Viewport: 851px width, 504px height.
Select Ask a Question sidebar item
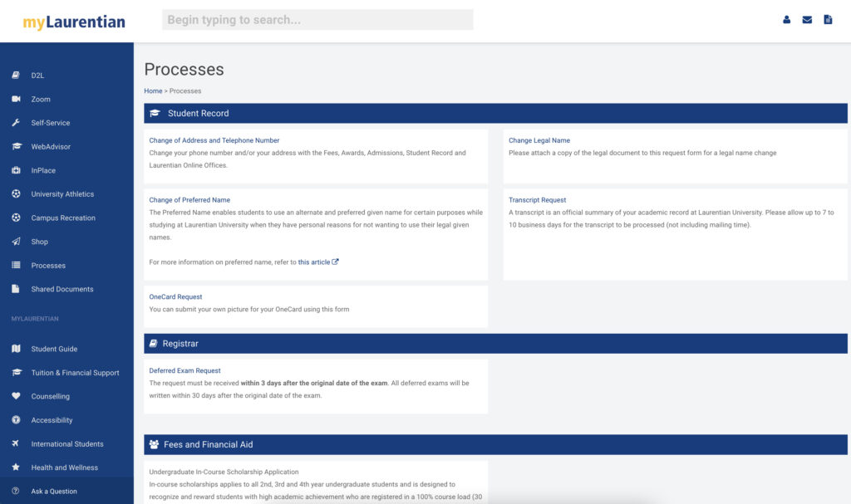click(x=54, y=492)
